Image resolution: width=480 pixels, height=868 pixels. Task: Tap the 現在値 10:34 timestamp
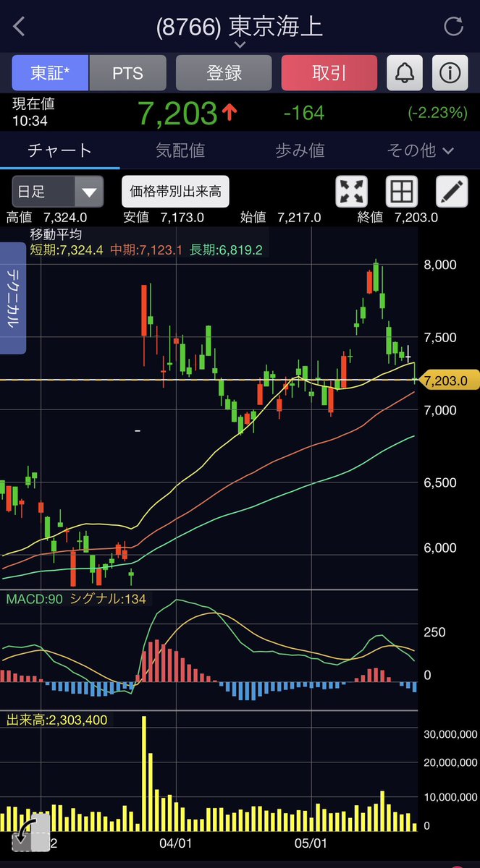pyautogui.click(x=33, y=113)
